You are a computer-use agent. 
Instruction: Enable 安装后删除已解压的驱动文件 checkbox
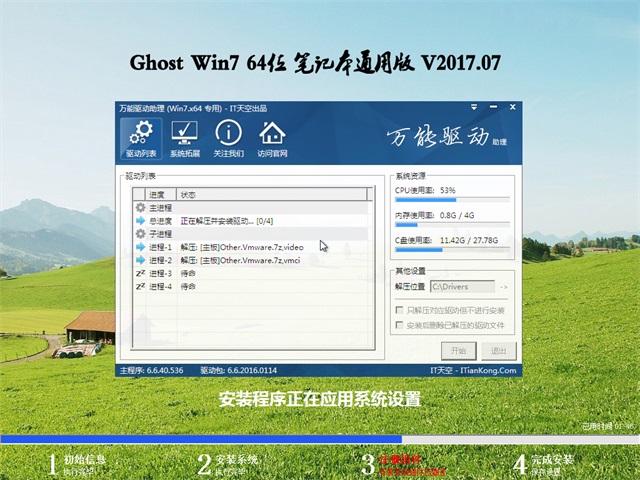click(x=400, y=325)
